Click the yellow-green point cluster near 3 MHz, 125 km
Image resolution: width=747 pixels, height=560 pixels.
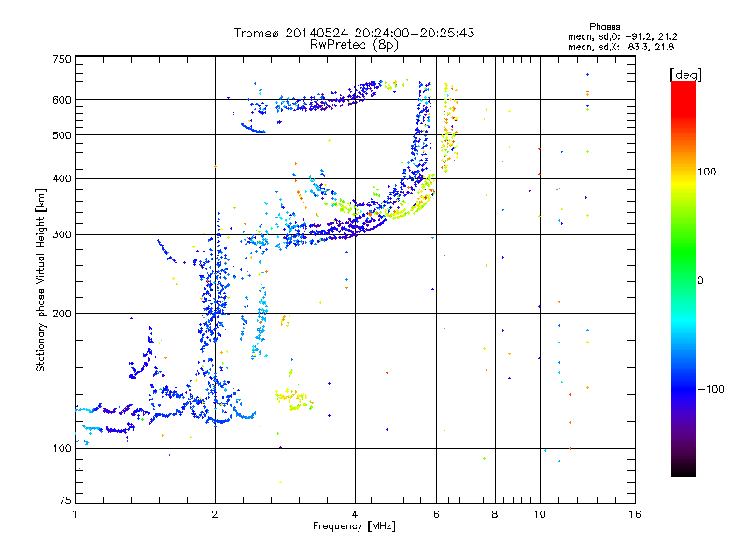[294, 399]
